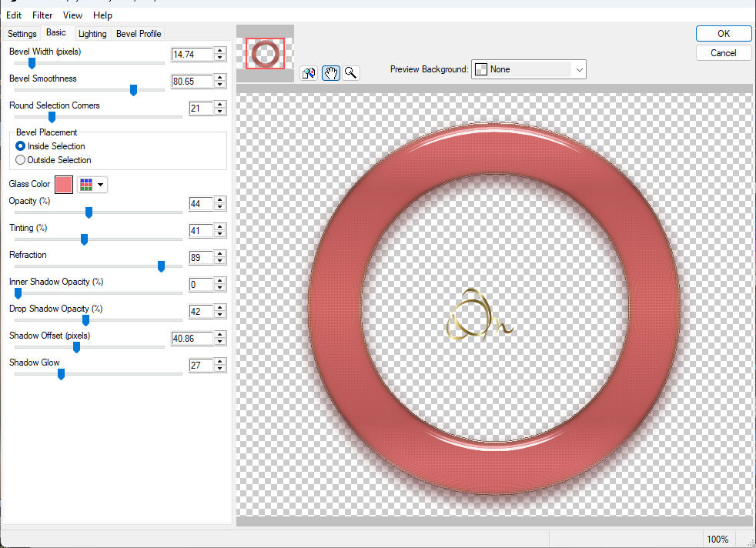
Task: Open the Preview Background dropdown
Action: pyautogui.click(x=529, y=69)
